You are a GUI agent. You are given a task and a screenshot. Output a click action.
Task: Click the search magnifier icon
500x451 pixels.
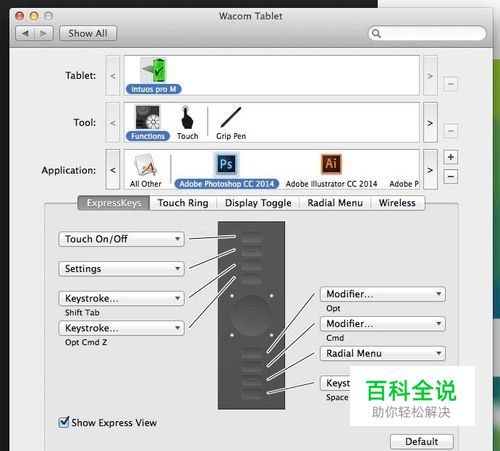tap(376, 33)
